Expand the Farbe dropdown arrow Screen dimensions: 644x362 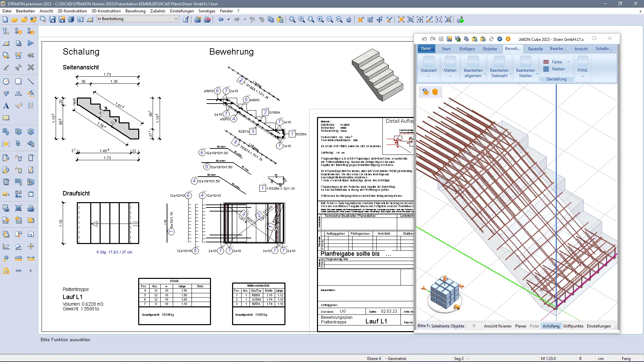pos(568,62)
